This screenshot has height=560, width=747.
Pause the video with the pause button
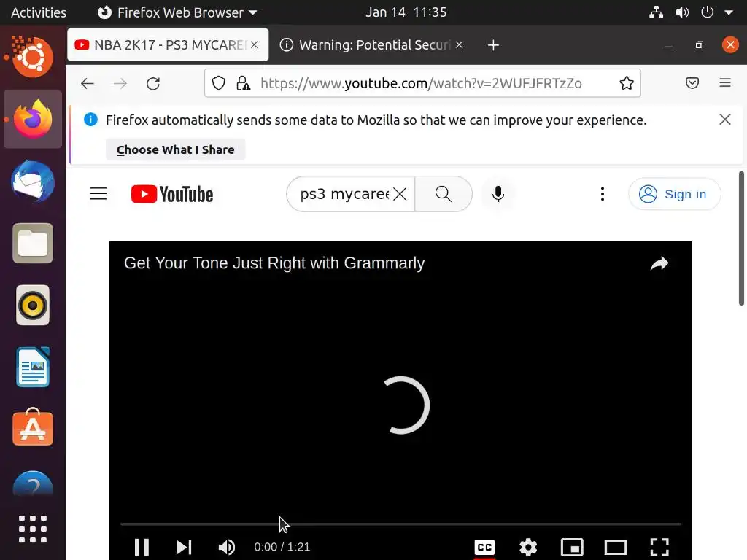click(x=142, y=547)
